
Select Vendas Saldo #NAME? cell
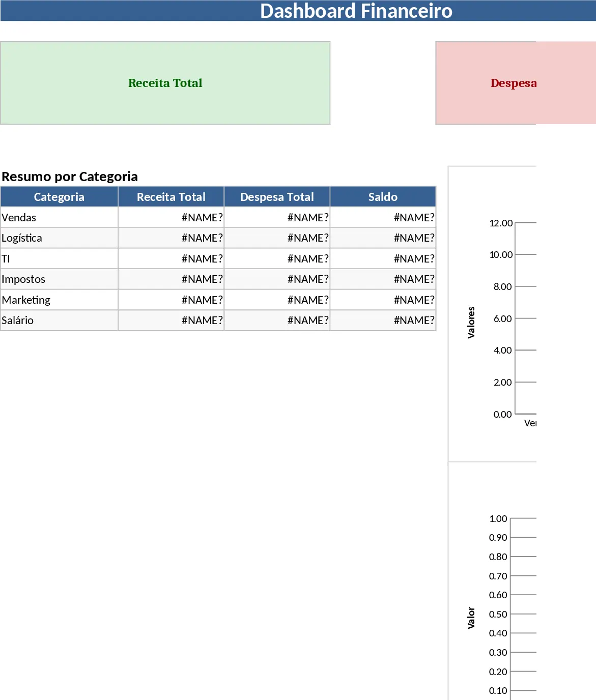pyautogui.click(x=383, y=217)
